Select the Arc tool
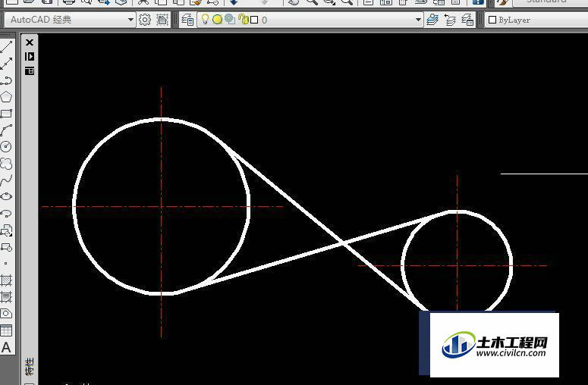The image size is (588, 385). coord(6,130)
